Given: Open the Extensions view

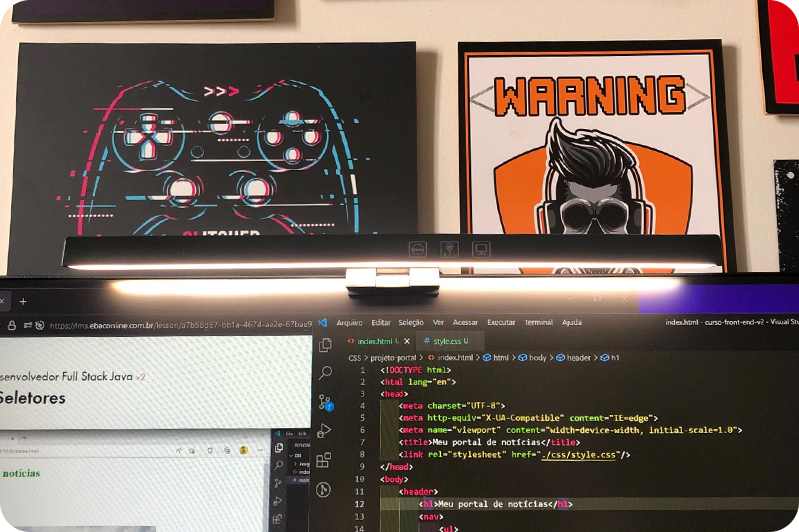Looking at the screenshot, I should coord(323,460).
